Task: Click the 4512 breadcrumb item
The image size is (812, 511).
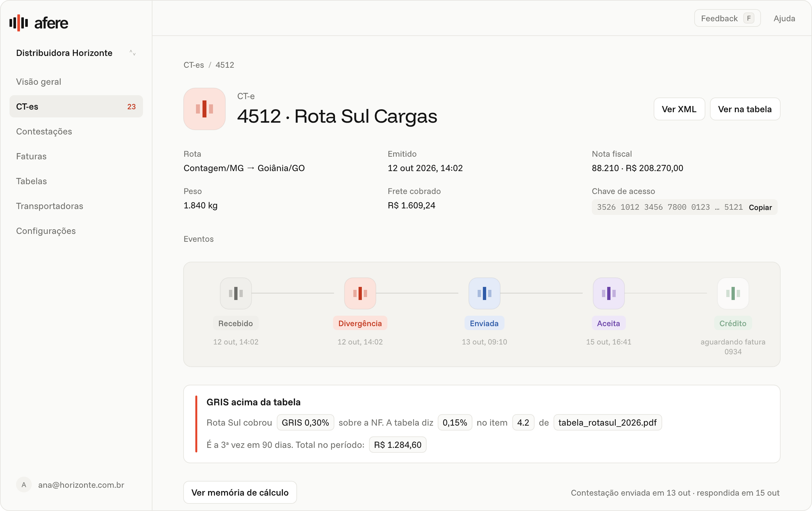Action: click(225, 65)
